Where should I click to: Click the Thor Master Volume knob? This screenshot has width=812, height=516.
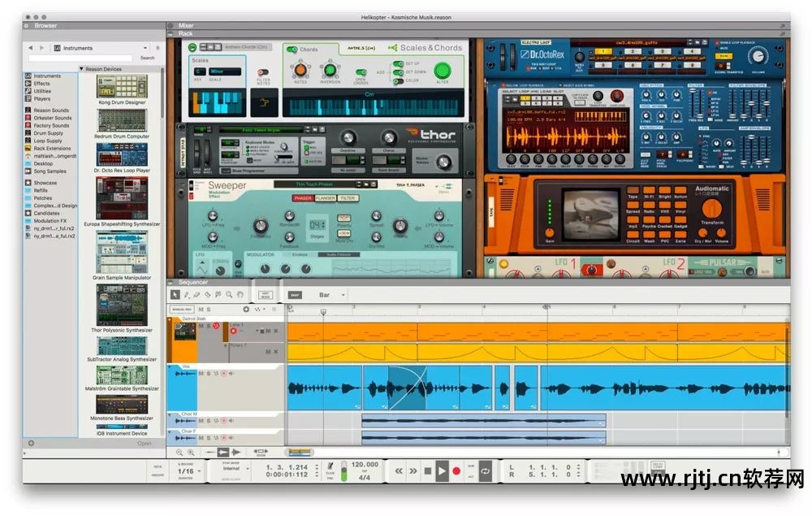pyautogui.click(x=444, y=163)
